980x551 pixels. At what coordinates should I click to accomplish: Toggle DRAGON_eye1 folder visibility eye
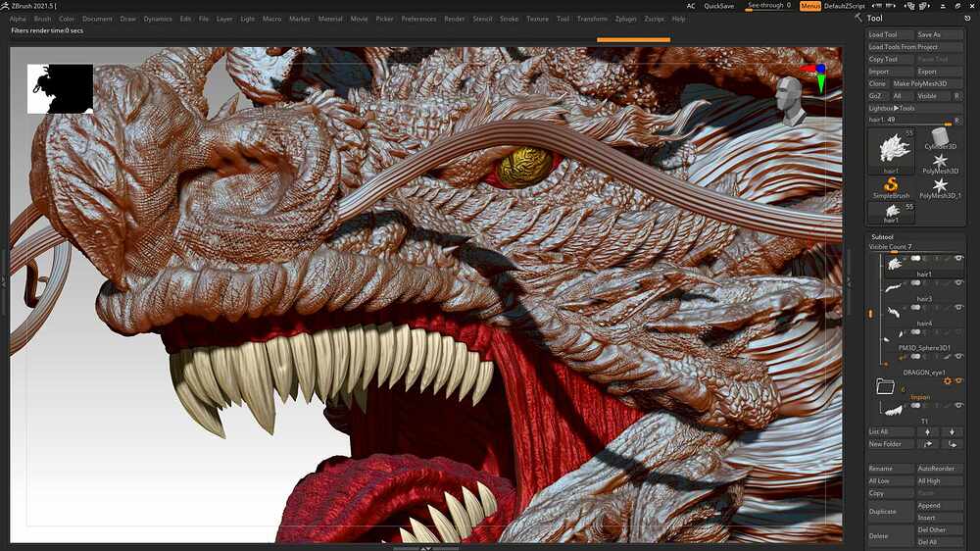tap(958, 380)
